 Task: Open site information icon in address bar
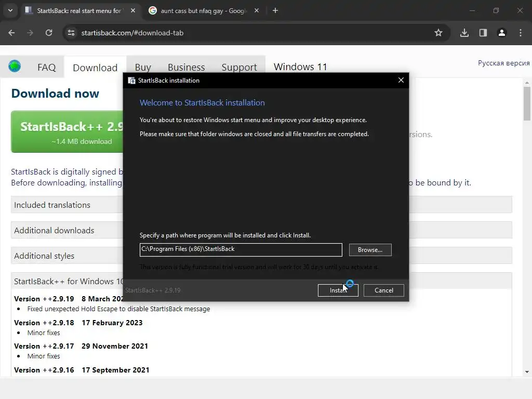(x=71, y=33)
